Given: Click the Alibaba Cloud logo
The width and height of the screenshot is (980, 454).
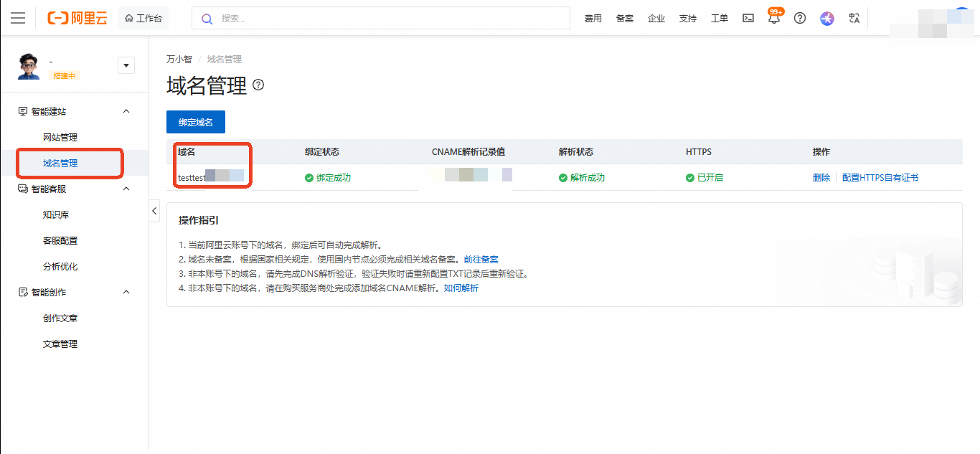Looking at the screenshot, I should [77, 18].
